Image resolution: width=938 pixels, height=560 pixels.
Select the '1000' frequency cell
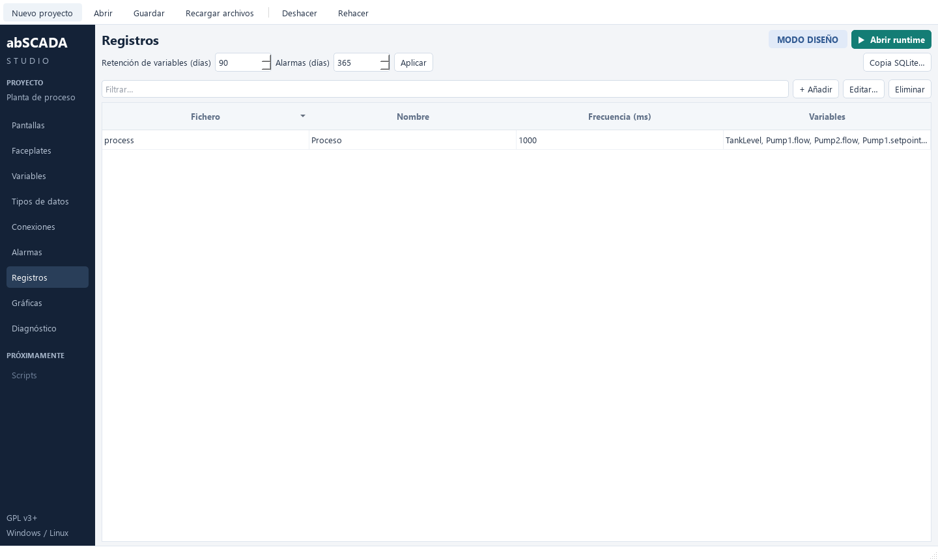click(x=619, y=140)
